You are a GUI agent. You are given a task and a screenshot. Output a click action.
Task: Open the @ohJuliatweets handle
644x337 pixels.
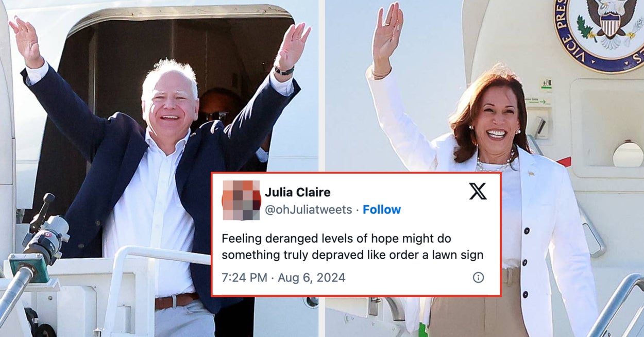[308, 210]
